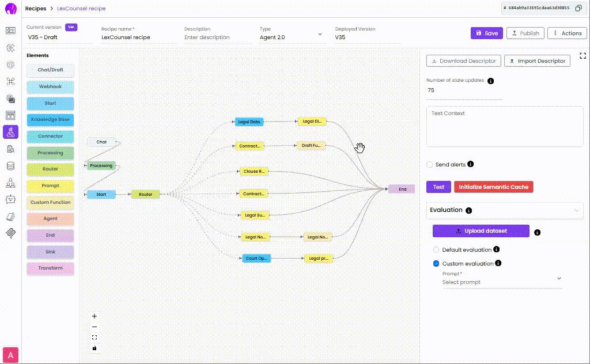The image size is (590, 364).
Task: Check the Default evaluation option
Action: pyautogui.click(x=437, y=250)
